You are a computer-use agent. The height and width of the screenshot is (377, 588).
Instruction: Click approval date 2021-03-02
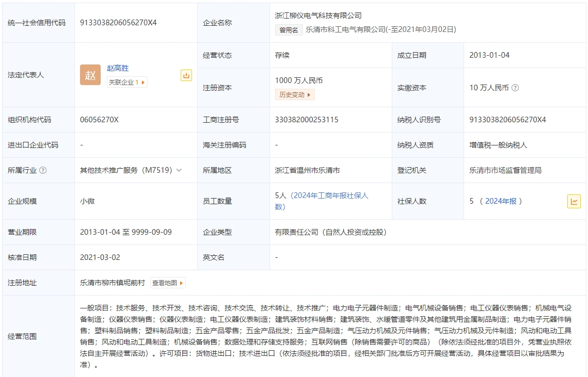click(100, 257)
